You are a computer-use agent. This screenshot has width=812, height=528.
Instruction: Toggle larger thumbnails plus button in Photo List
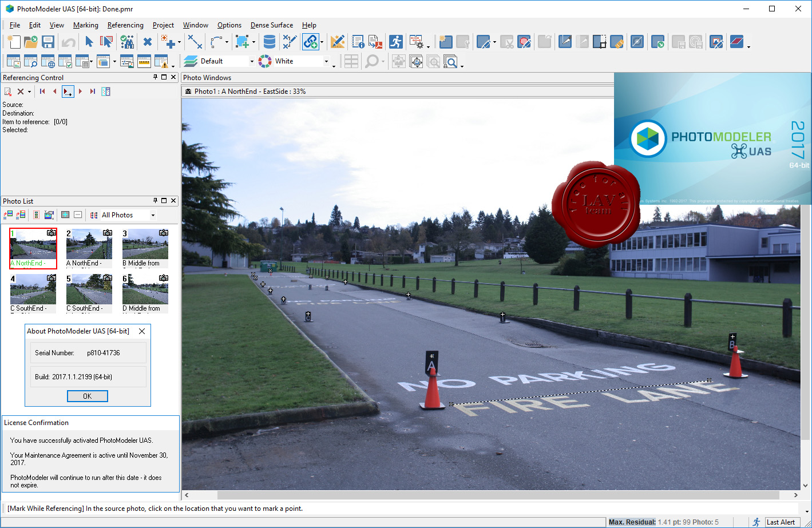point(65,215)
